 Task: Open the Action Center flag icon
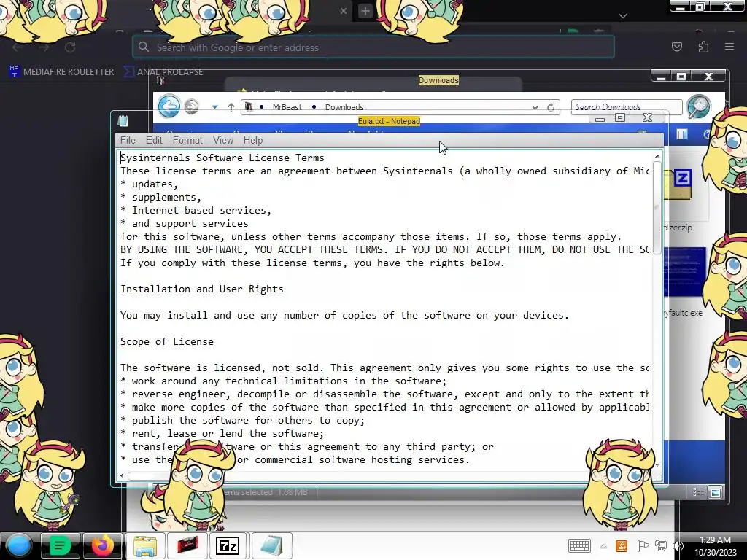642,545
